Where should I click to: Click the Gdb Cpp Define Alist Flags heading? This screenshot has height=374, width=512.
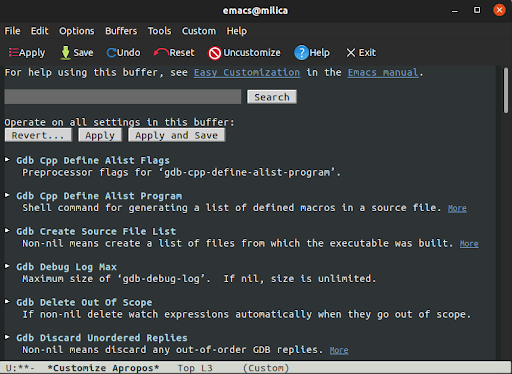click(x=93, y=161)
